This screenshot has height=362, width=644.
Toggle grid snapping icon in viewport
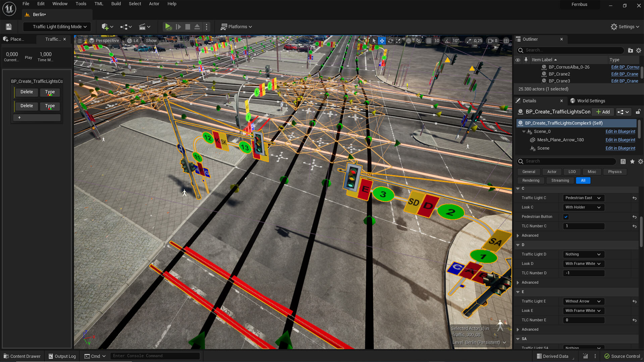[429, 41]
